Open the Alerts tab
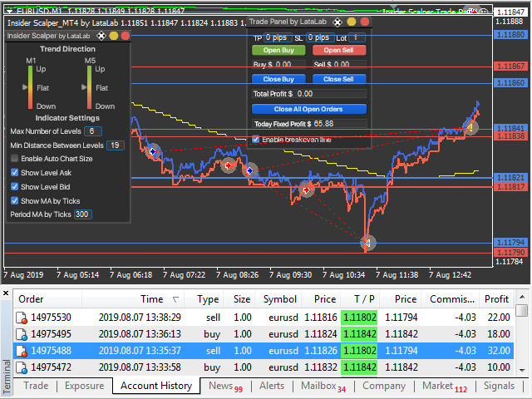Image resolution: width=532 pixels, height=399 pixels. (x=272, y=386)
